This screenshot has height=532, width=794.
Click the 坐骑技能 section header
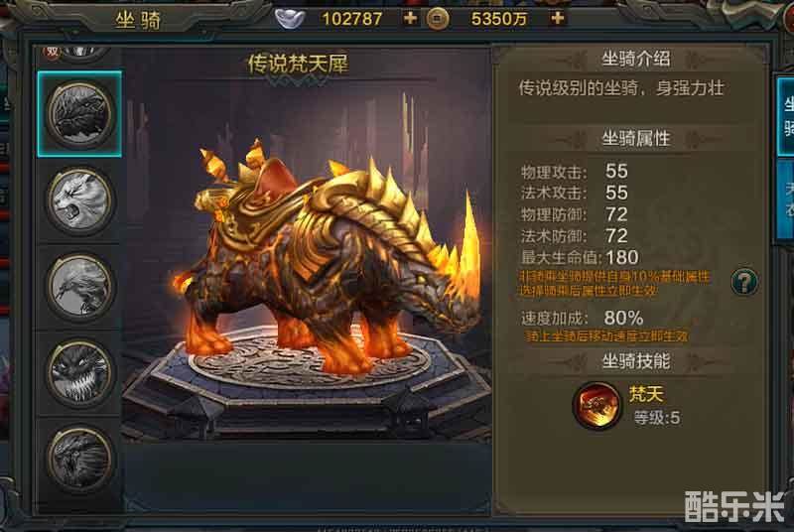click(x=636, y=361)
